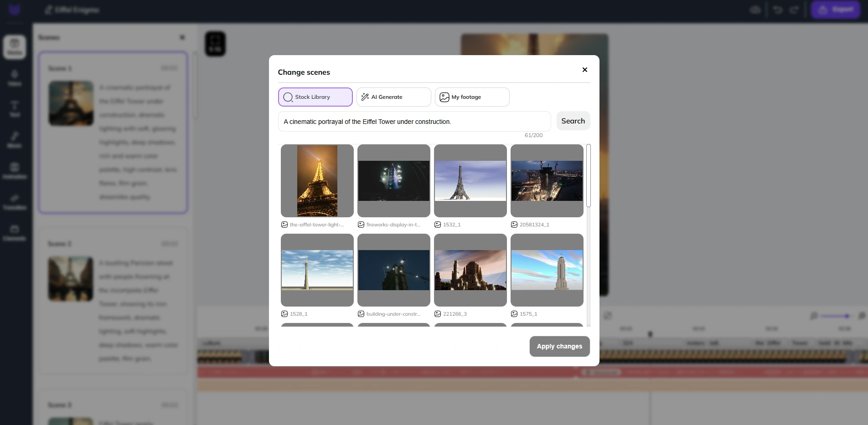
Task: Pick the building-under-construction night thumbnail
Action: (394, 270)
